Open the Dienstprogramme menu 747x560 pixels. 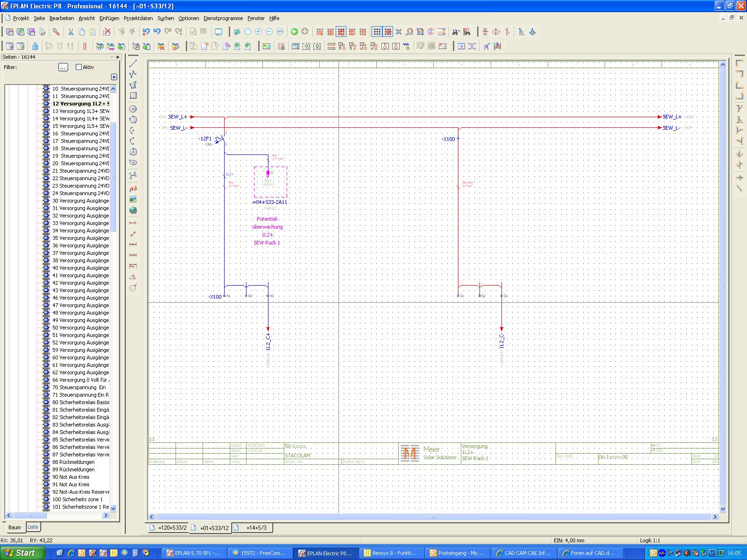pyautogui.click(x=223, y=18)
